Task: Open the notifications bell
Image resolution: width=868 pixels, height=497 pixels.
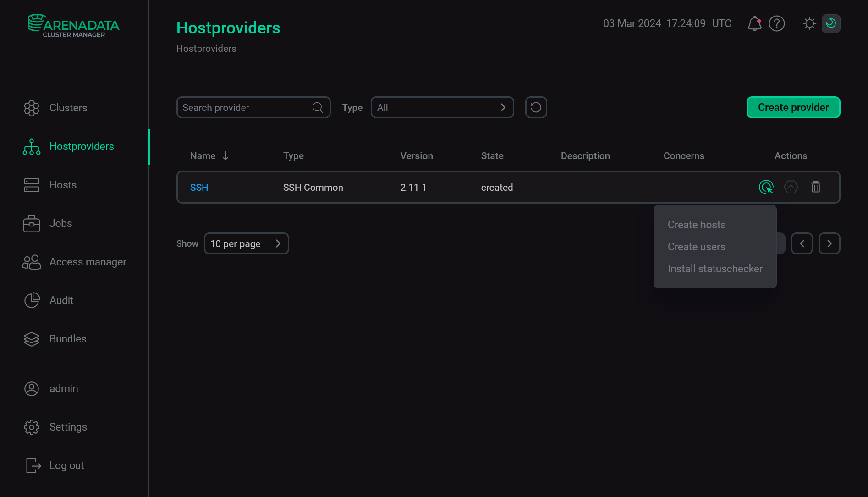Action: (x=754, y=23)
